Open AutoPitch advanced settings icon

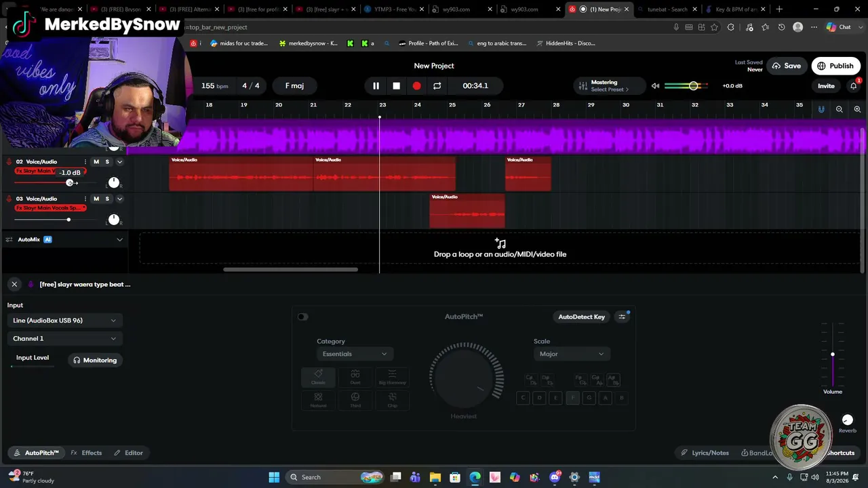click(622, 317)
